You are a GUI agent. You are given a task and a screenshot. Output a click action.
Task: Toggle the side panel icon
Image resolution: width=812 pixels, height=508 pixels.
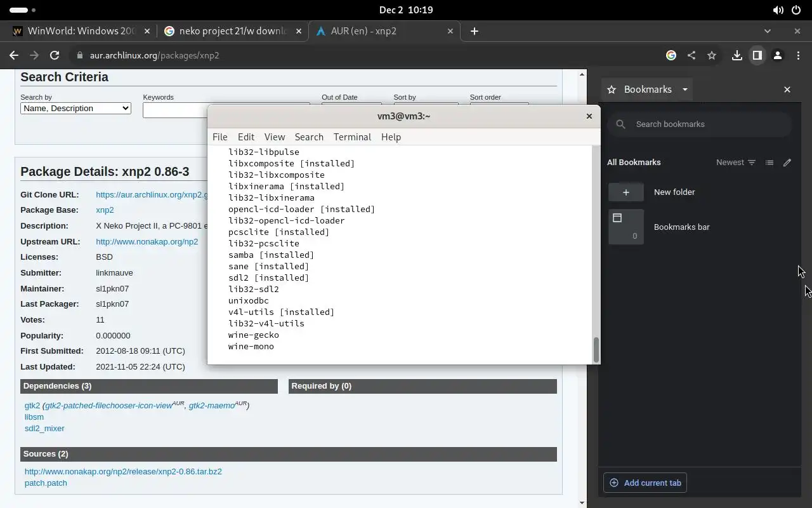(x=757, y=55)
